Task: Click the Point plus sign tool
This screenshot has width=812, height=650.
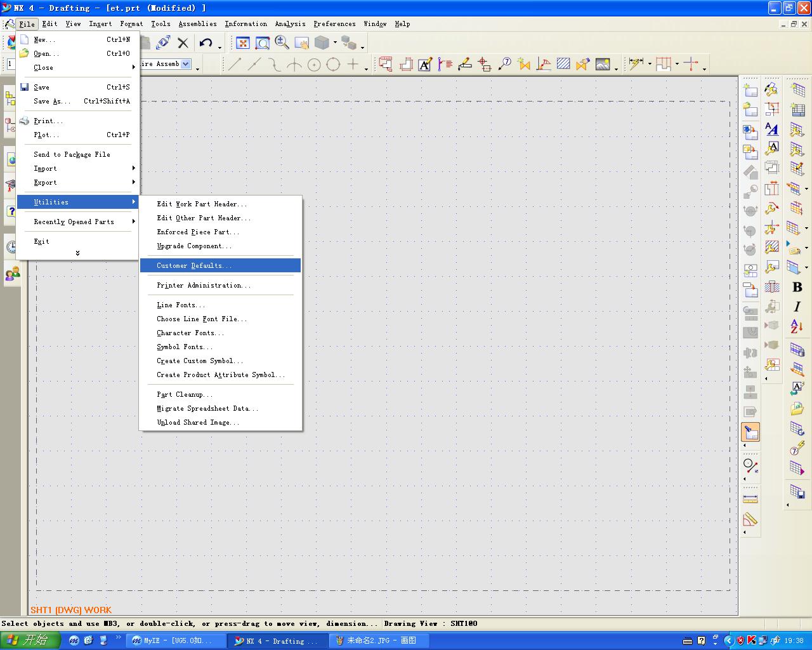Action: coord(353,64)
